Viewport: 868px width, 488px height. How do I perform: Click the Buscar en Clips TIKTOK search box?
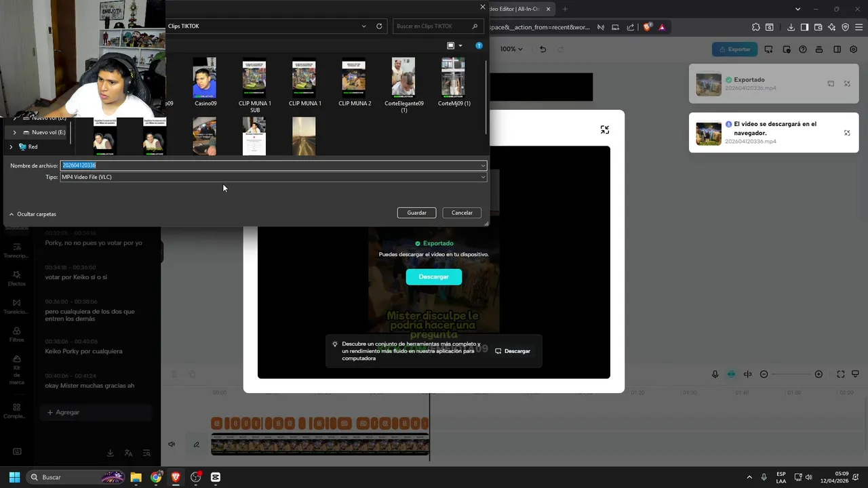coord(438,26)
